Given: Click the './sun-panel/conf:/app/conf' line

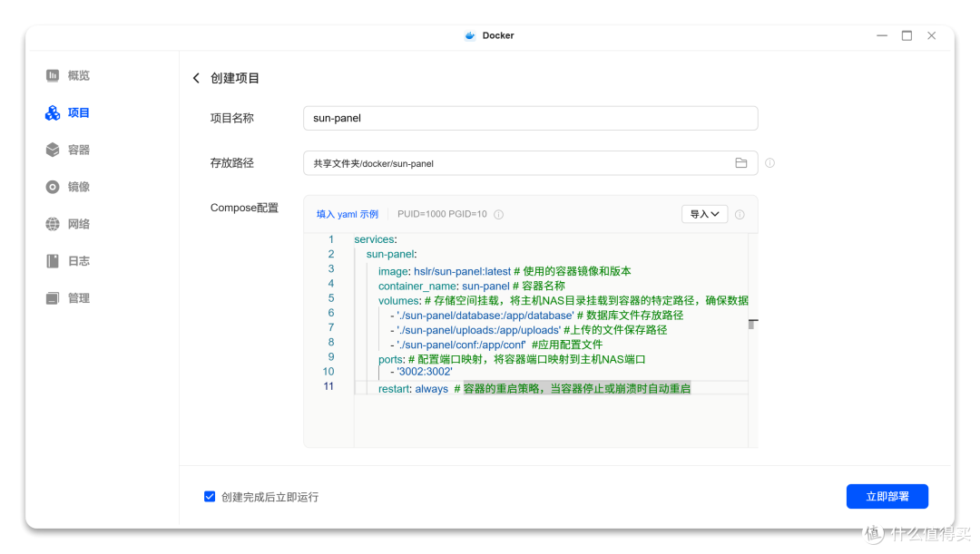Looking at the screenshot, I should point(496,345).
